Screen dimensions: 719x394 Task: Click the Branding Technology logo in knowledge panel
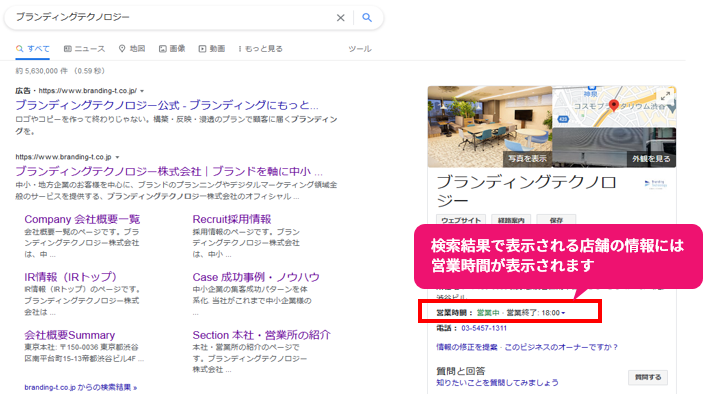pyautogui.click(x=655, y=184)
